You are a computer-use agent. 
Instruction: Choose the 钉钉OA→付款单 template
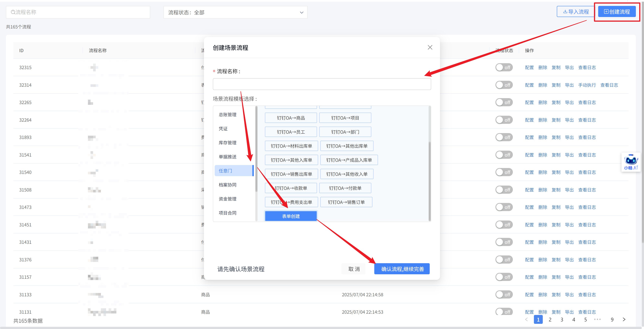point(345,188)
